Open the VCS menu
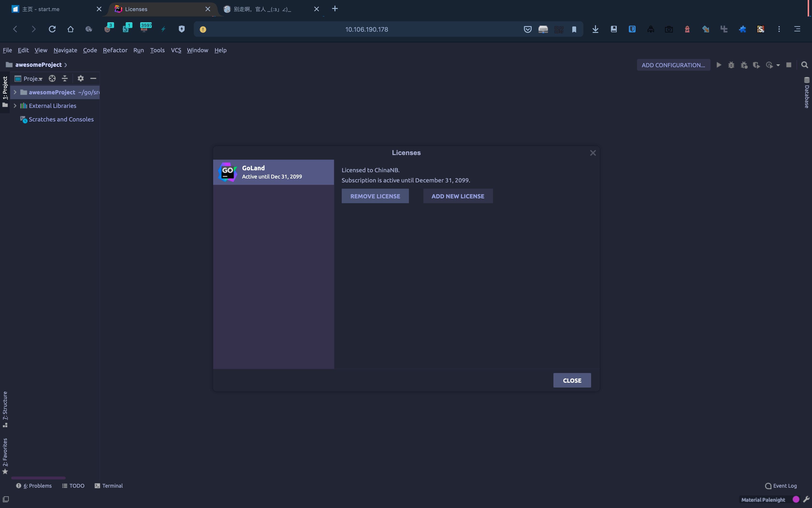The image size is (812, 508). pos(176,50)
